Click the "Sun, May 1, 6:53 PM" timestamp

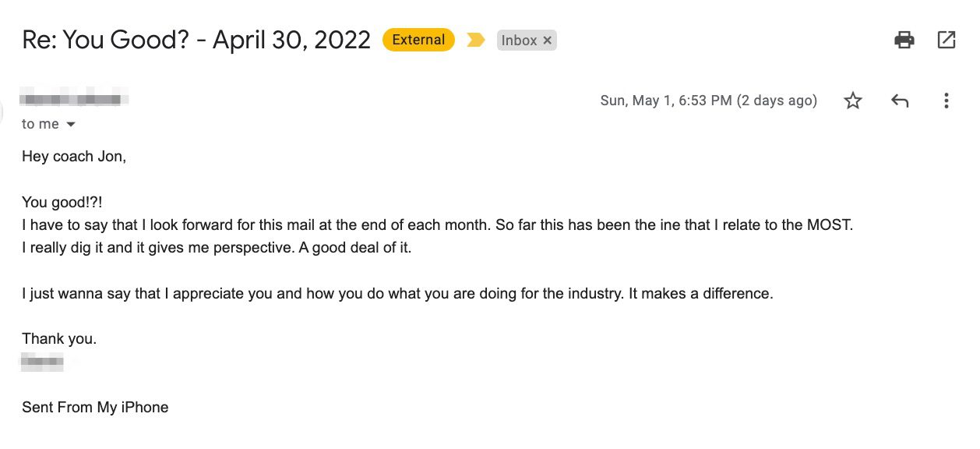(667, 101)
